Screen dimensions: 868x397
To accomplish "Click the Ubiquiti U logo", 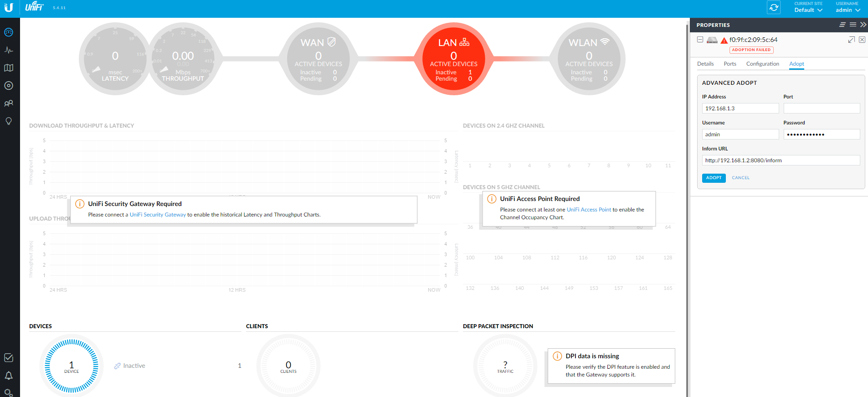I will (9, 7).
